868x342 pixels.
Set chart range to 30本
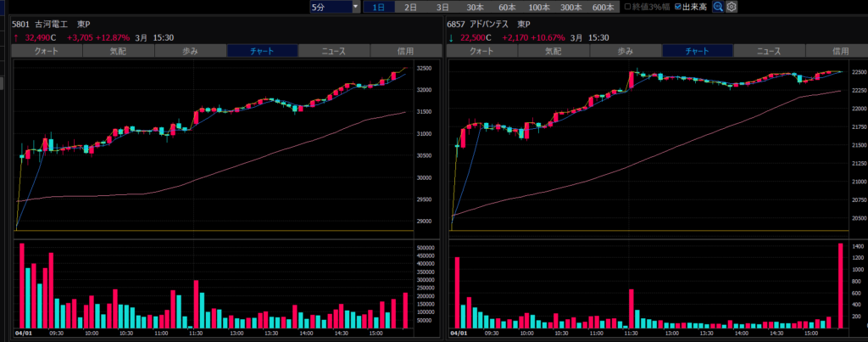click(x=476, y=7)
